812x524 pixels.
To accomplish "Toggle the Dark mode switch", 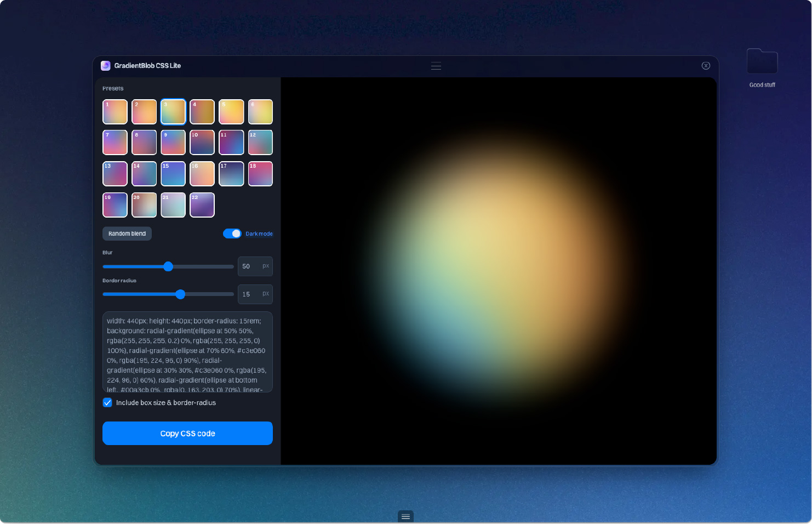I will click(x=232, y=233).
